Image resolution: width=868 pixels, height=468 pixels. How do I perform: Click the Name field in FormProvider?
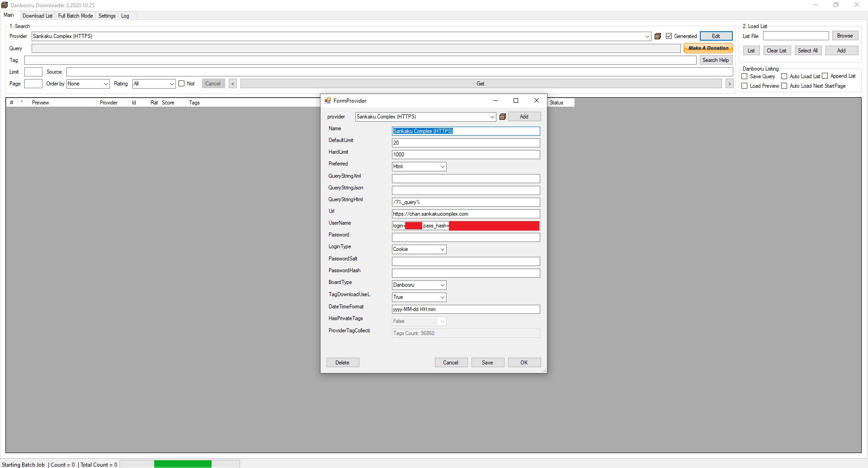coord(466,131)
